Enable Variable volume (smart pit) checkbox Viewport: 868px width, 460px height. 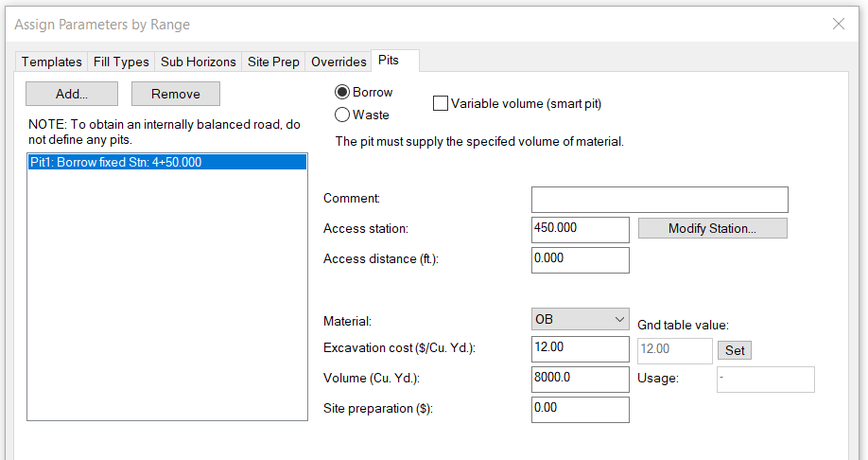click(x=441, y=103)
